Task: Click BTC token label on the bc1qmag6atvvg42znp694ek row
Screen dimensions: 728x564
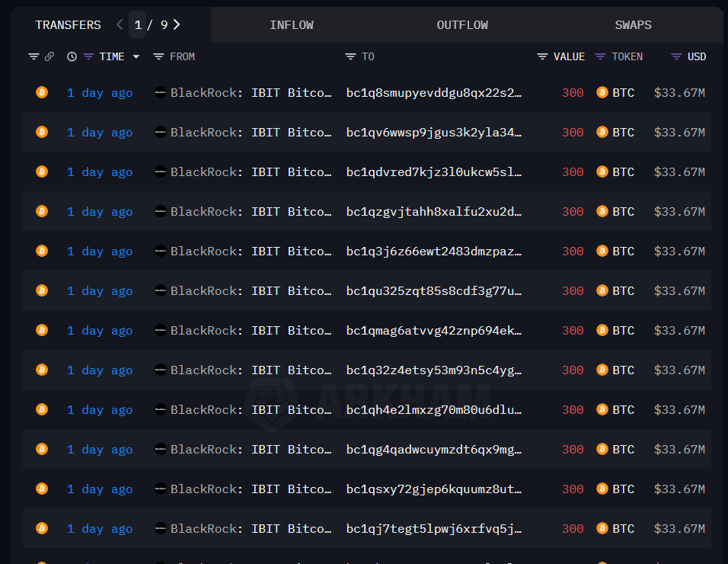Action: tap(624, 330)
